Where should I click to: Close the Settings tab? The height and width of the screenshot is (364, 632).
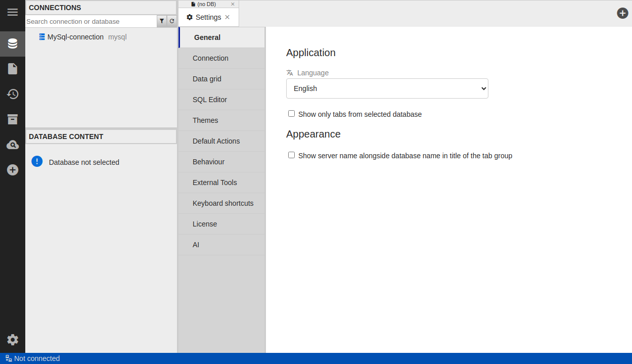(x=228, y=17)
